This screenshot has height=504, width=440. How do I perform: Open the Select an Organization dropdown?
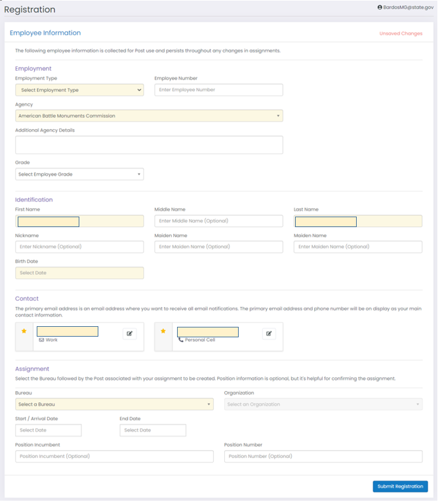(x=323, y=404)
